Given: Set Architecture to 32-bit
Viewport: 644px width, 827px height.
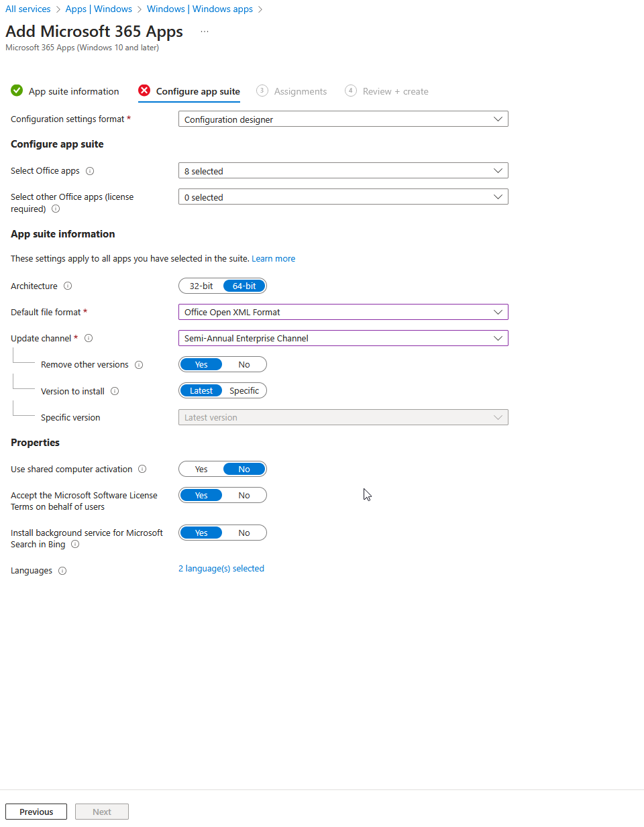Looking at the screenshot, I should (x=201, y=286).
